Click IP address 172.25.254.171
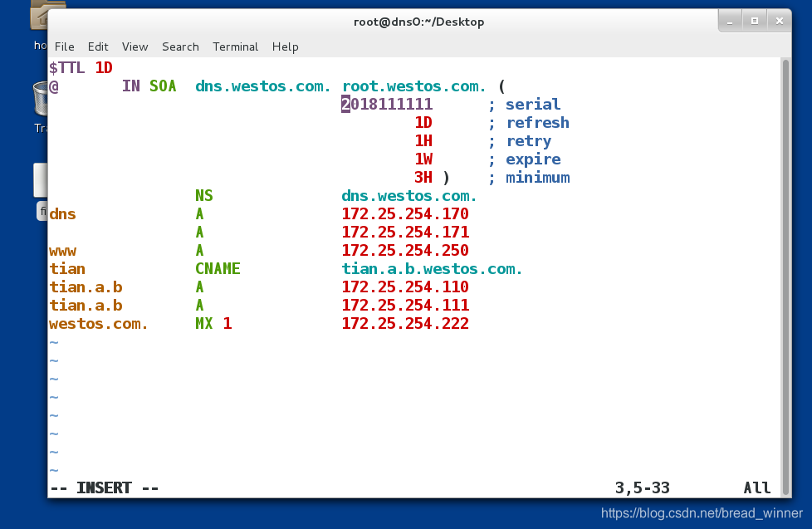The width and height of the screenshot is (812, 529). pyautogui.click(x=405, y=233)
